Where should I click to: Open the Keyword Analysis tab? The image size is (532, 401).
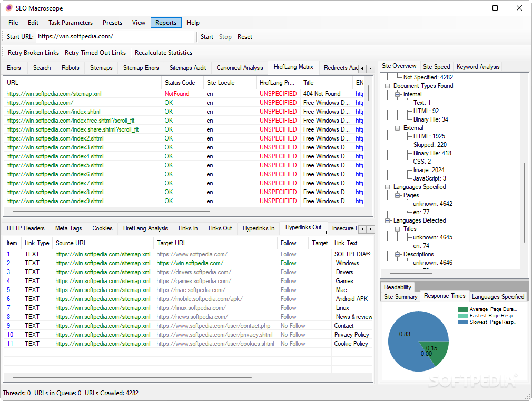(478, 67)
